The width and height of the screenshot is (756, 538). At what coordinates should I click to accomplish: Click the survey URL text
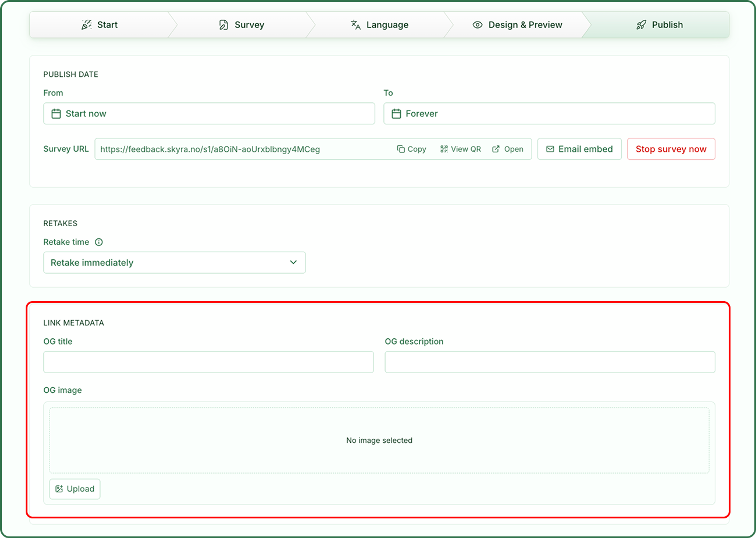(x=210, y=149)
